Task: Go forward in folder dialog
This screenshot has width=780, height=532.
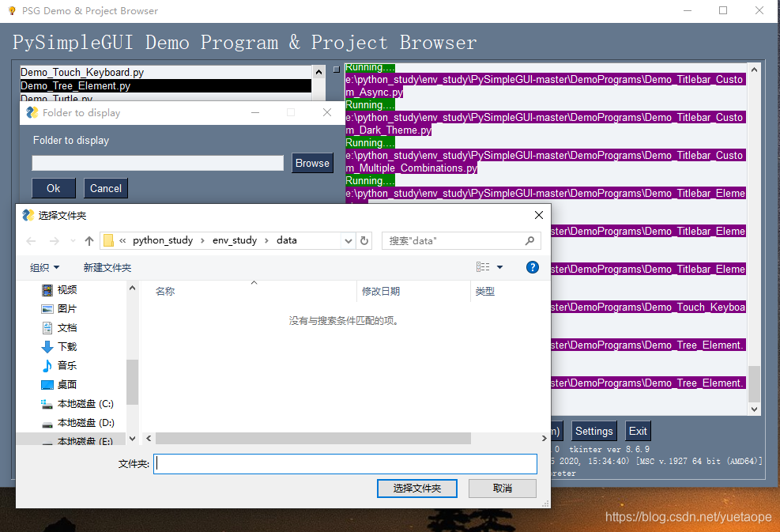Action: (x=55, y=241)
